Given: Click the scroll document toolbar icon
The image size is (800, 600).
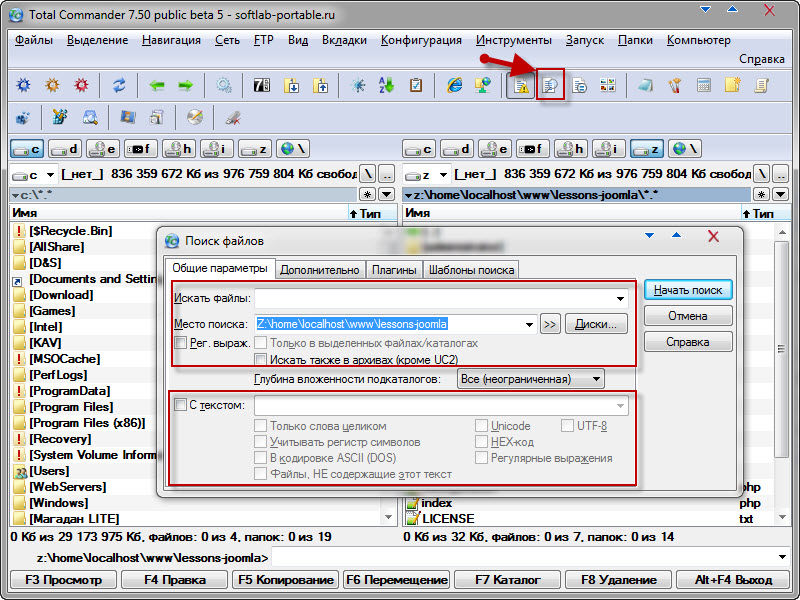Looking at the screenshot, I should coord(762,85).
